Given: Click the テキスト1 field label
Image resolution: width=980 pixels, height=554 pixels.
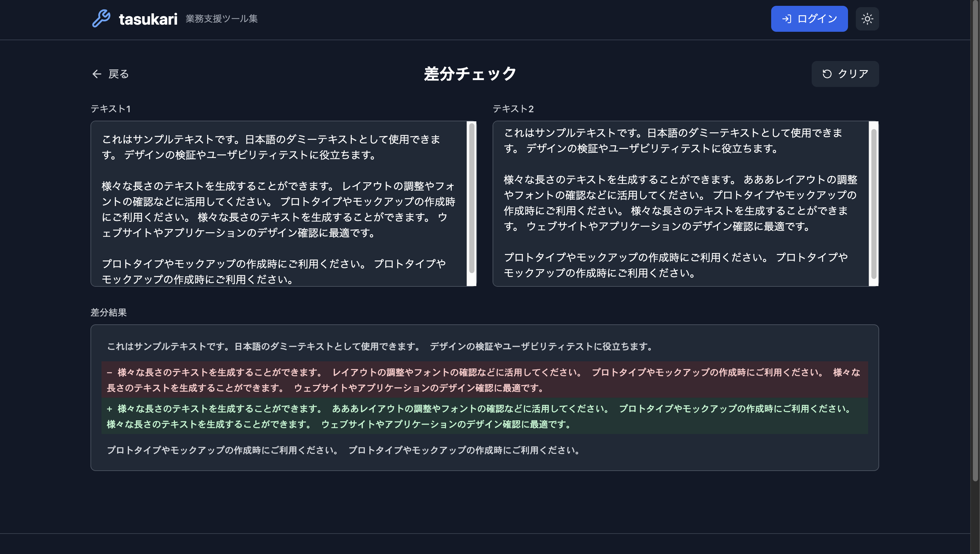Looking at the screenshot, I should (110, 109).
